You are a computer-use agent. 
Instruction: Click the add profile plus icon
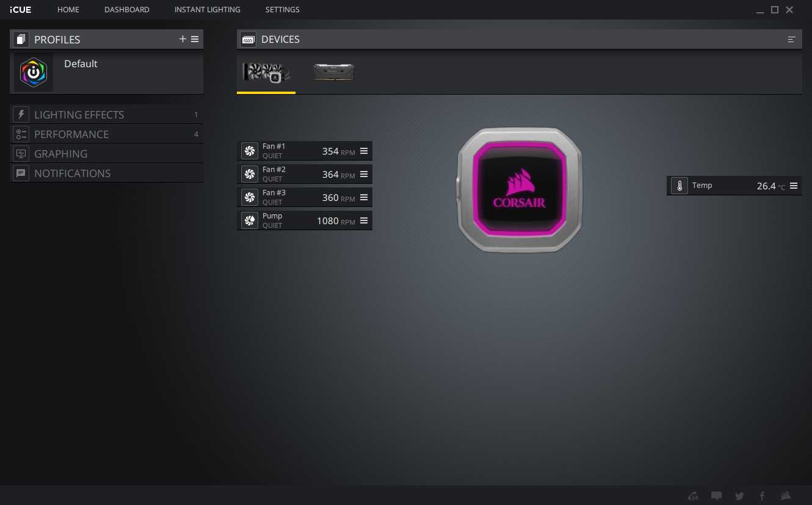point(183,39)
